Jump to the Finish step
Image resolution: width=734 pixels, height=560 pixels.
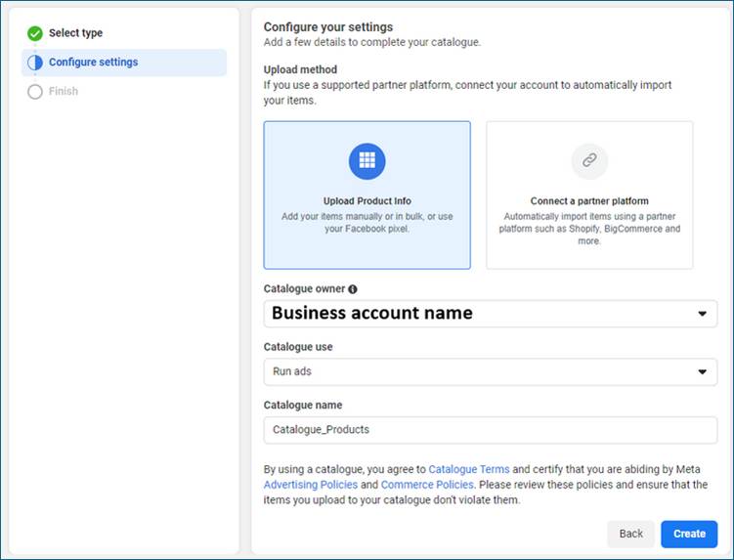(x=64, y=92)
